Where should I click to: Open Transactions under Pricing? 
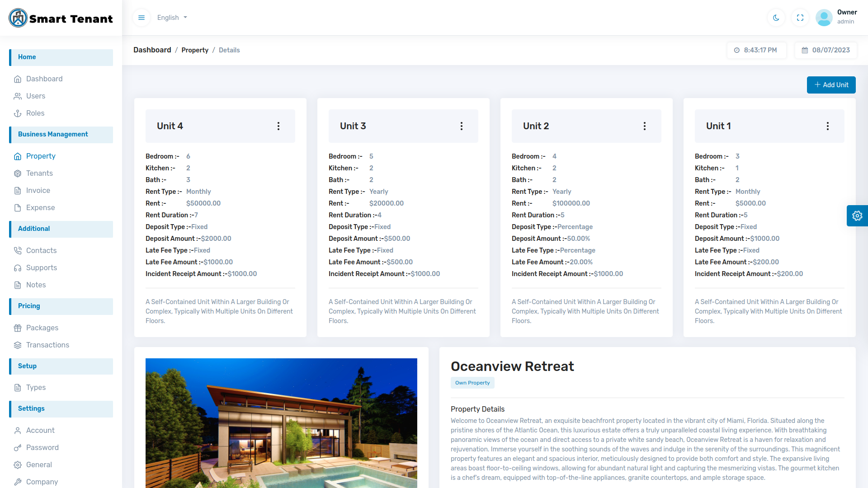coord(47,345)
